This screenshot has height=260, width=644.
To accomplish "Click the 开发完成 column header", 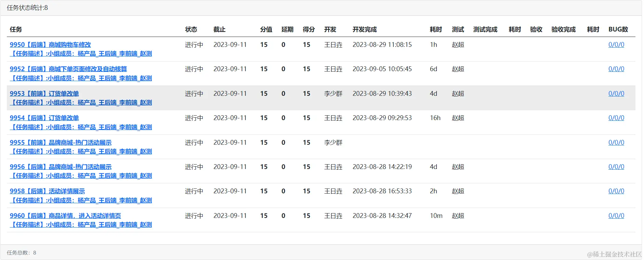I will [364, 29].
